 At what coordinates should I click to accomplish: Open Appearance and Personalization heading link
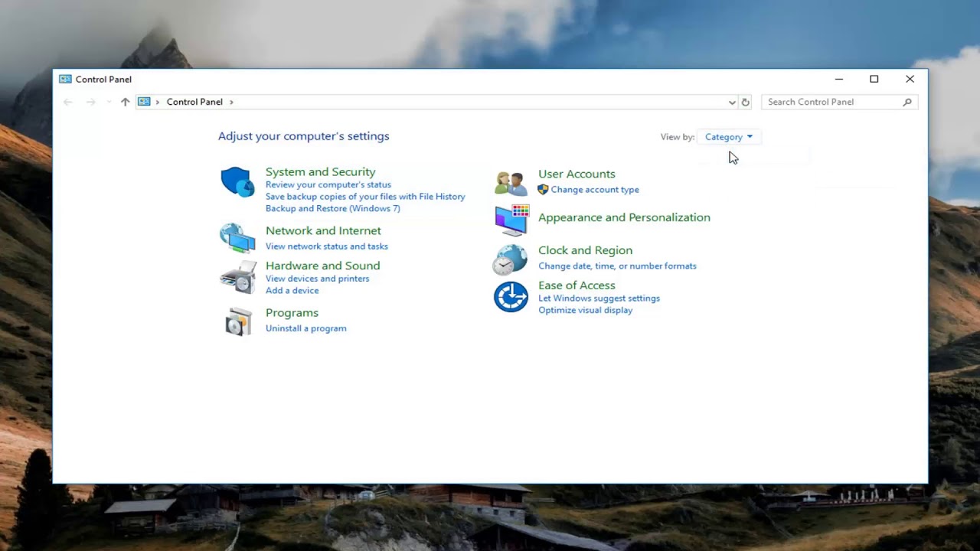coord(624,217)
